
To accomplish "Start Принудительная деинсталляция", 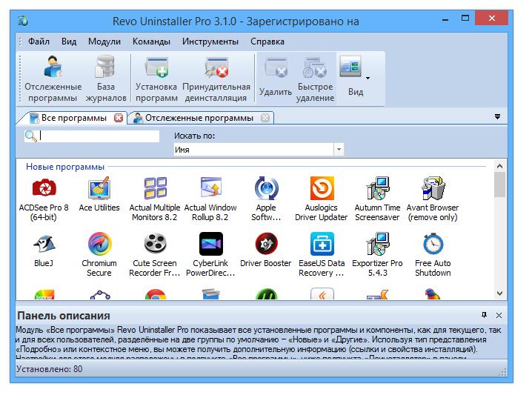I will click(216, 79).
